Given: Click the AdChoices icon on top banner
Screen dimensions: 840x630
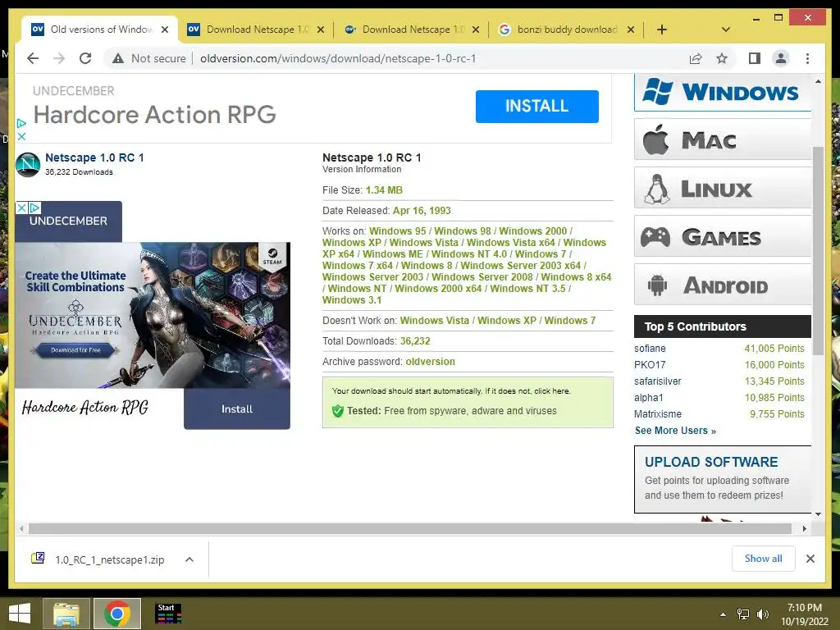Looking at the screenshot, I should click(x=21, y=123).
